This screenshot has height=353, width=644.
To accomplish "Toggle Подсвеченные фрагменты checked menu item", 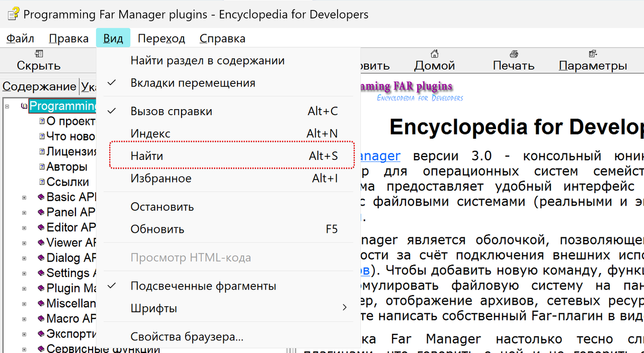I will coord(228,286).
